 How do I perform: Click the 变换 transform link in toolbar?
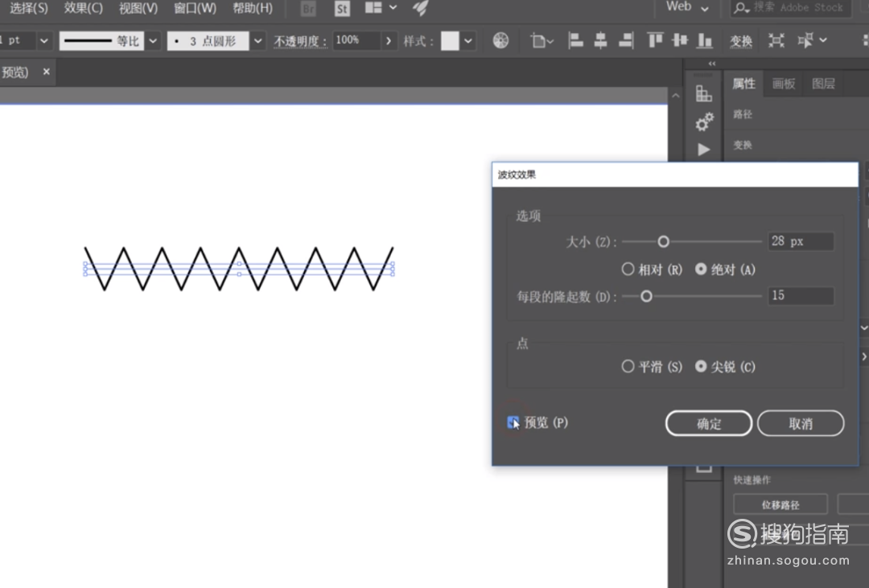click(x=741, y=41)
